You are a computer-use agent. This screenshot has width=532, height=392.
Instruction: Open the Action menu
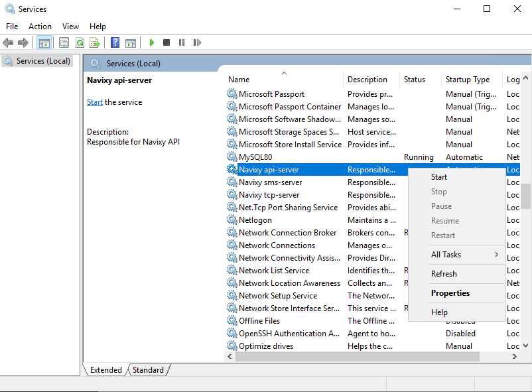pyautogui.click(x=40, y=27)
